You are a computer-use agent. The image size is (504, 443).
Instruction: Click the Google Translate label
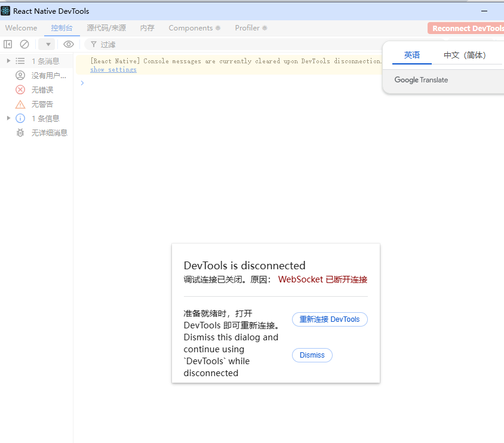[x=421, y=79]
